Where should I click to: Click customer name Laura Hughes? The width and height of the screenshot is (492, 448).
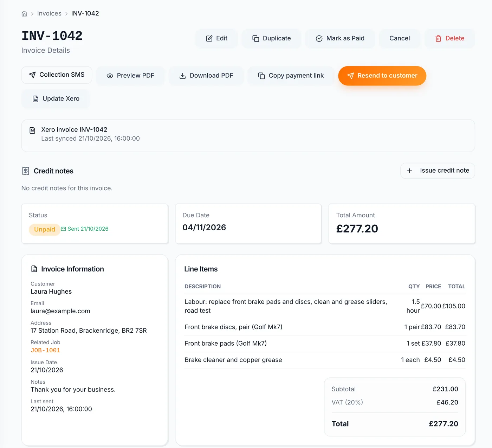click(51, 292)
